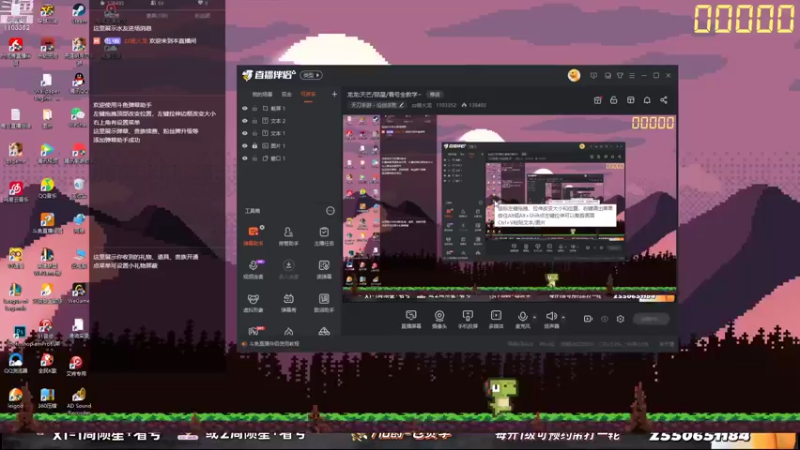This screenshot has height=450, width=800.
Task: Open the 读弹幕 tool
Action: pyautogui.click(x=323, y=269)
